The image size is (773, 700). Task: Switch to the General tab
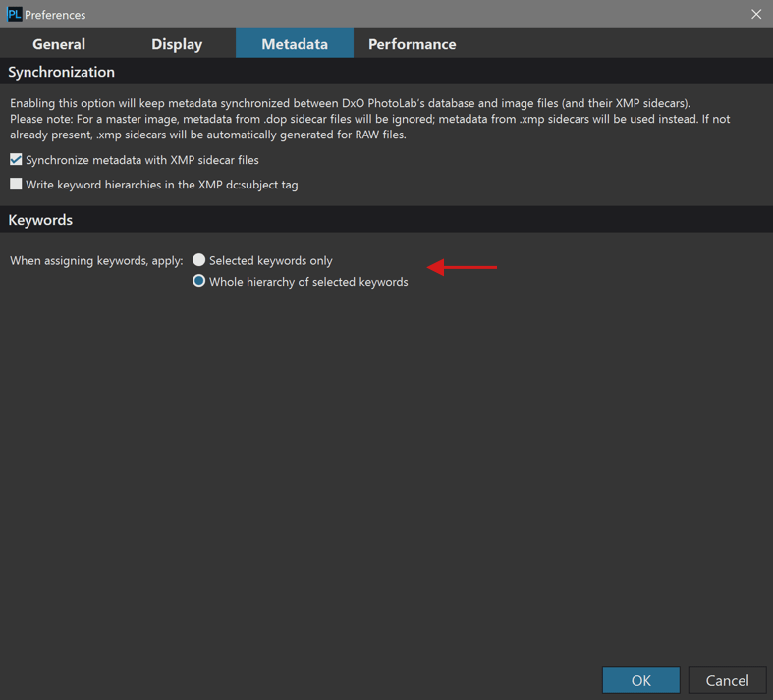point(59,44)
